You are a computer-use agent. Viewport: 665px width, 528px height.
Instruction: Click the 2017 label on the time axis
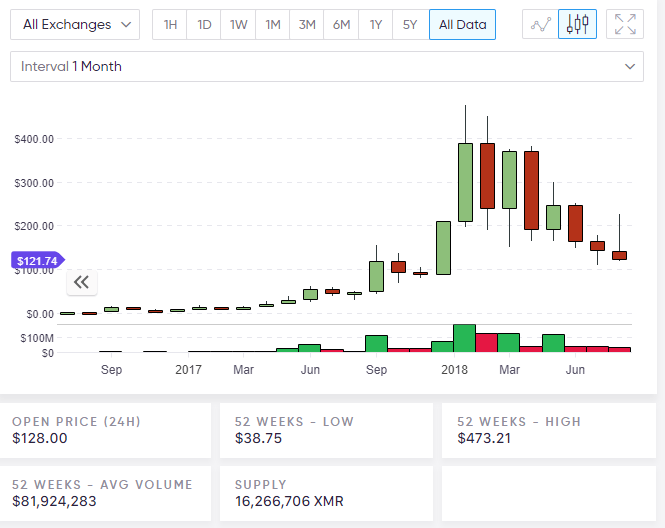click(x=188, y=370)
